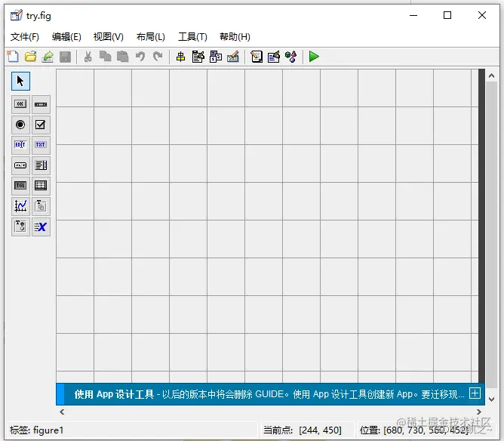Open the Tab Order Editor
504x441 pixels.
pos(216,57)
